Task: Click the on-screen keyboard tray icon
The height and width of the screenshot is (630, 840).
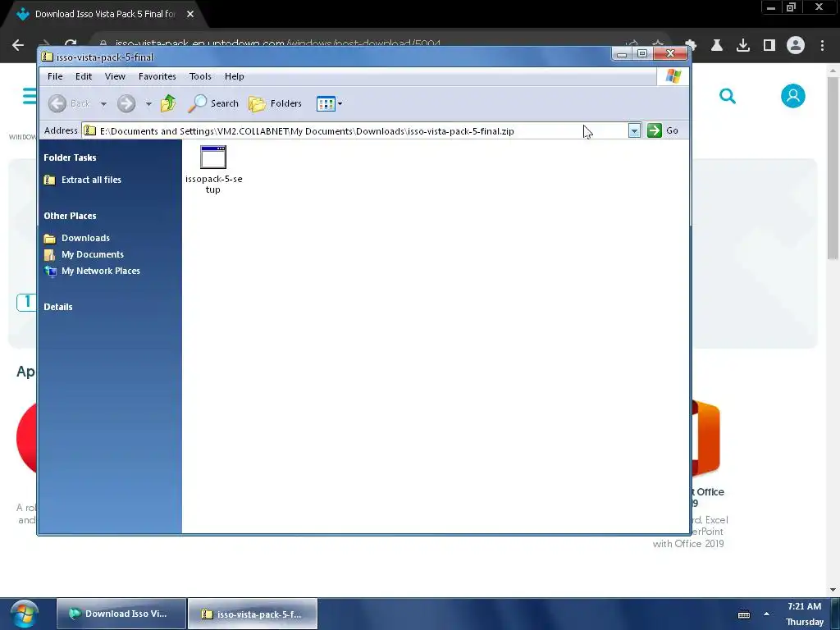Action: 744,614
